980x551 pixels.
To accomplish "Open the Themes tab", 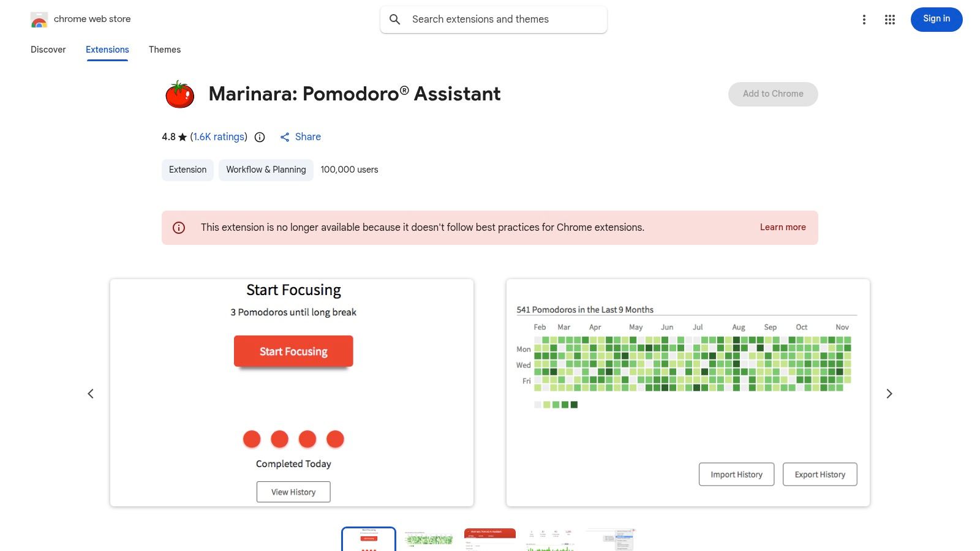I will (x=165, y=50).
